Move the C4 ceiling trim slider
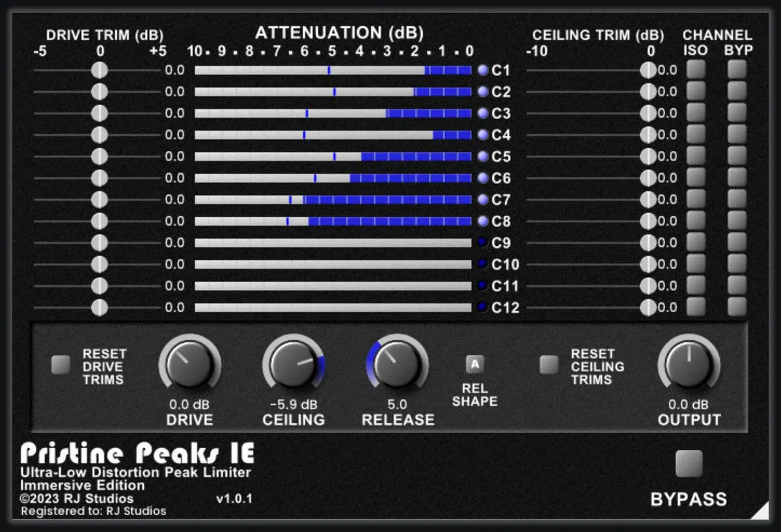The image size is (781, 532). (x=646, y=135)
